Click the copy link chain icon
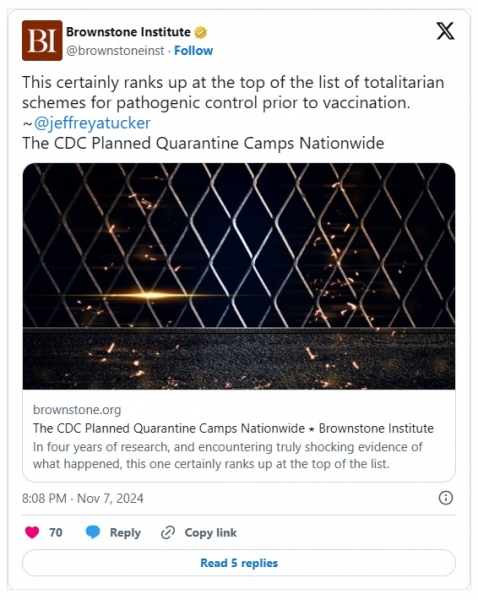The width and height of the screenshot is (478, 600). [168, 532]
